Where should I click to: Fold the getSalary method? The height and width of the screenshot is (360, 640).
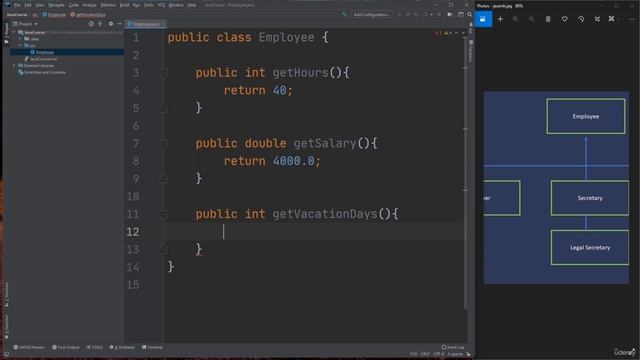pos(163,144)
